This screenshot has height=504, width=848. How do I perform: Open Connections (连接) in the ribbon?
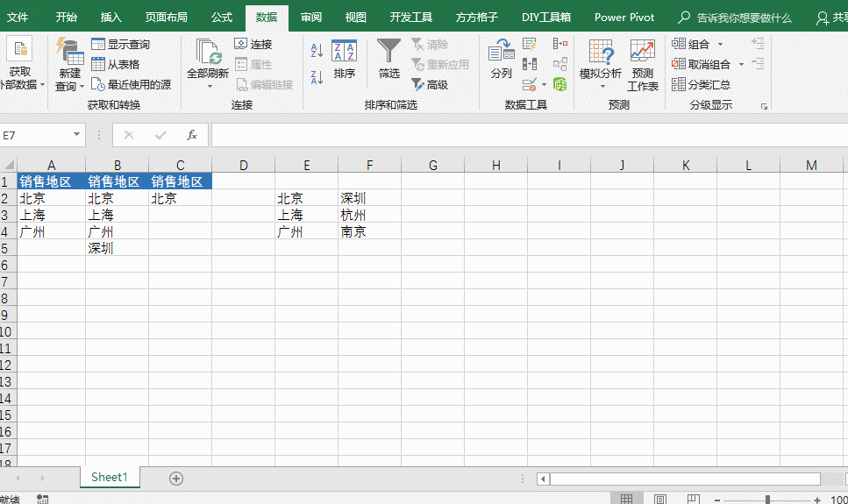[253, 45]
